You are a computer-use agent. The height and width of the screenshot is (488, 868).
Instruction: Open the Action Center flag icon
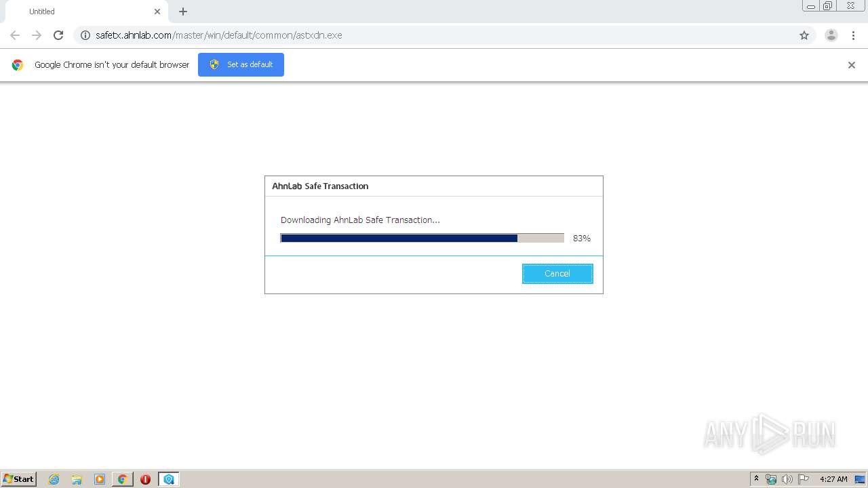804,479
